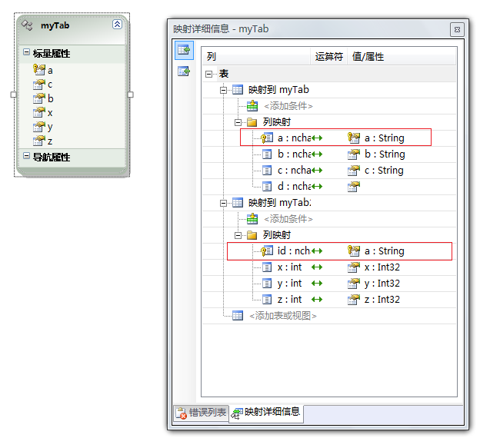Click the first add-condition icon

pyautogui.click(x=252, y=106)
